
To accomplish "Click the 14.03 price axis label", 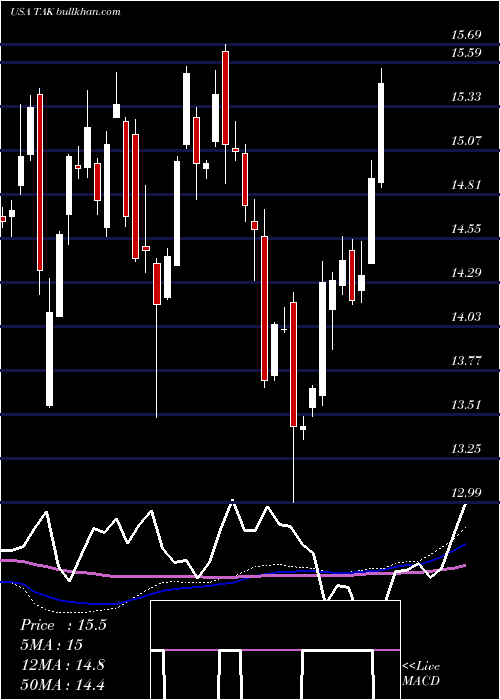I will click(x=466, y=317).
